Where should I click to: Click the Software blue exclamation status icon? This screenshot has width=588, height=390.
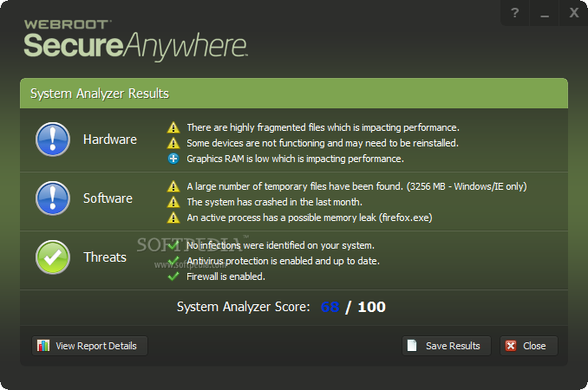53,198
